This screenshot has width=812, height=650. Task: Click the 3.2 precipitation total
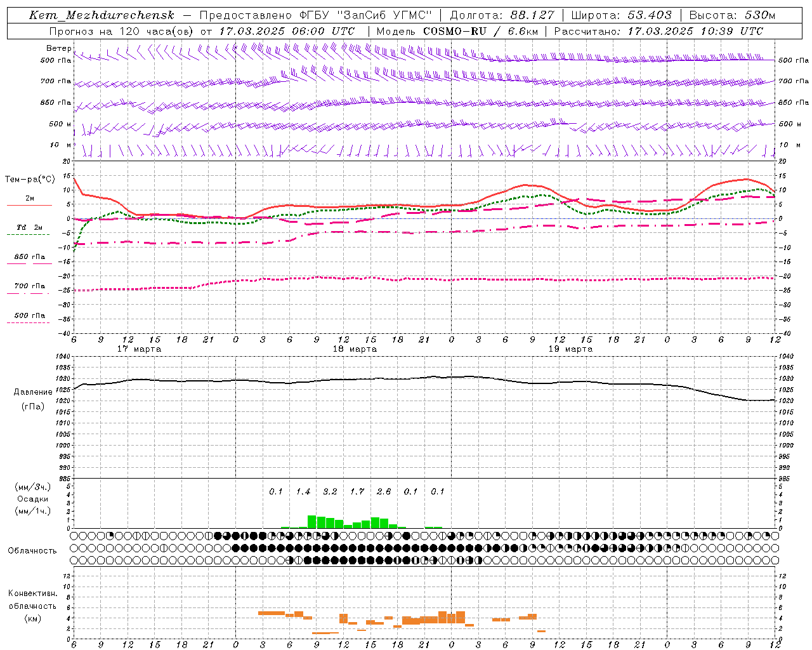point(330,492)
